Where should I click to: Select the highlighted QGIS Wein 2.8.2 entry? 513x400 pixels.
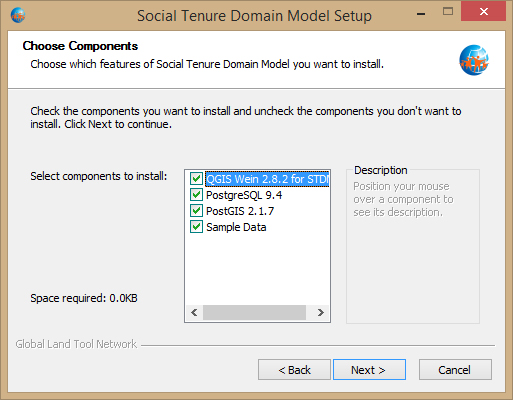click(267, 179)
